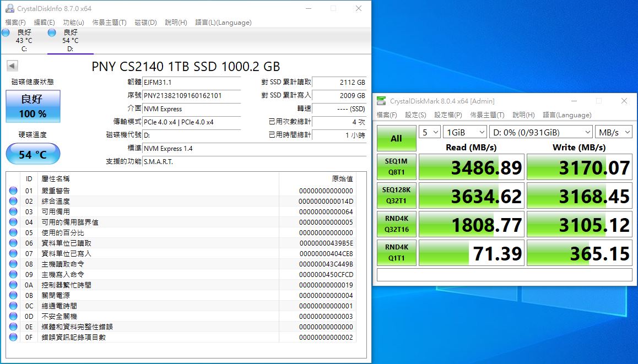Image resolution: width=638 pixels, height=364 pixels.
Task: Open CrystalDiskInfo 編輯(E) menu
Action: tap(44, 23)
